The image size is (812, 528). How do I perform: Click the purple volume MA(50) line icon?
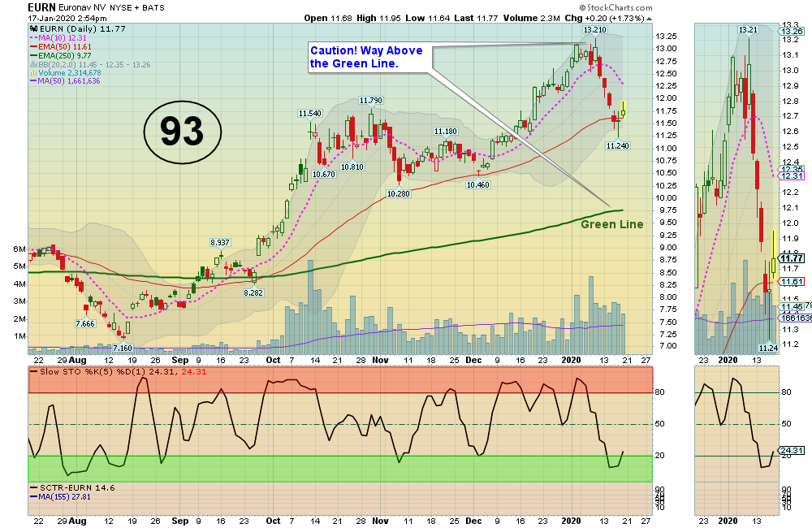(x=32, y=82)
